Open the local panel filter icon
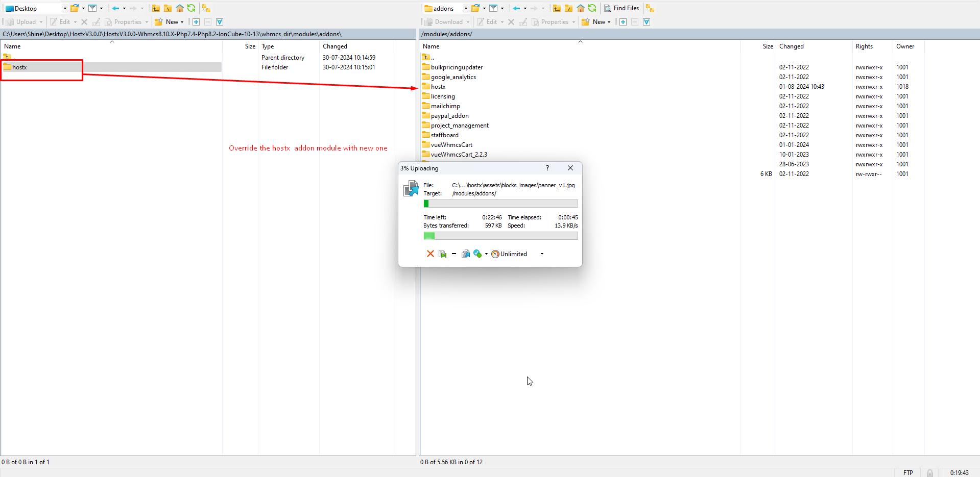This screenshot has height=477, width=980. pyautogui.click(x=92, y=8)
